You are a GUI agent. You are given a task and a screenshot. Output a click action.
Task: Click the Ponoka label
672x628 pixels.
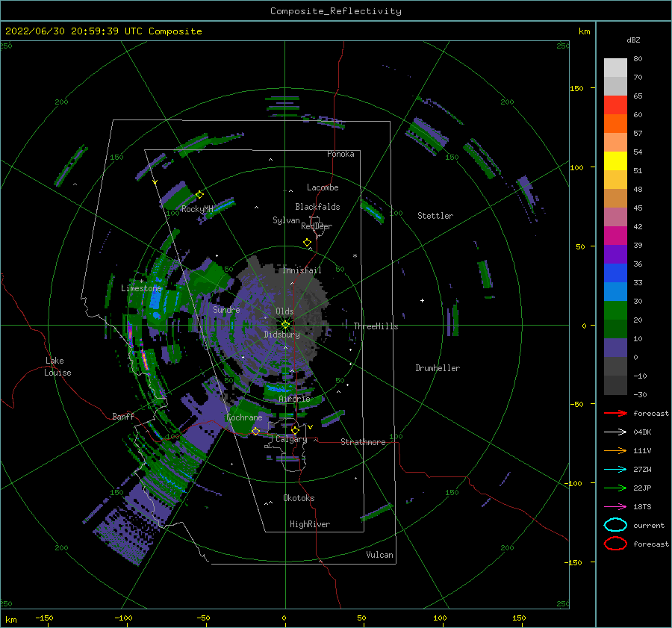coord(340,154)
